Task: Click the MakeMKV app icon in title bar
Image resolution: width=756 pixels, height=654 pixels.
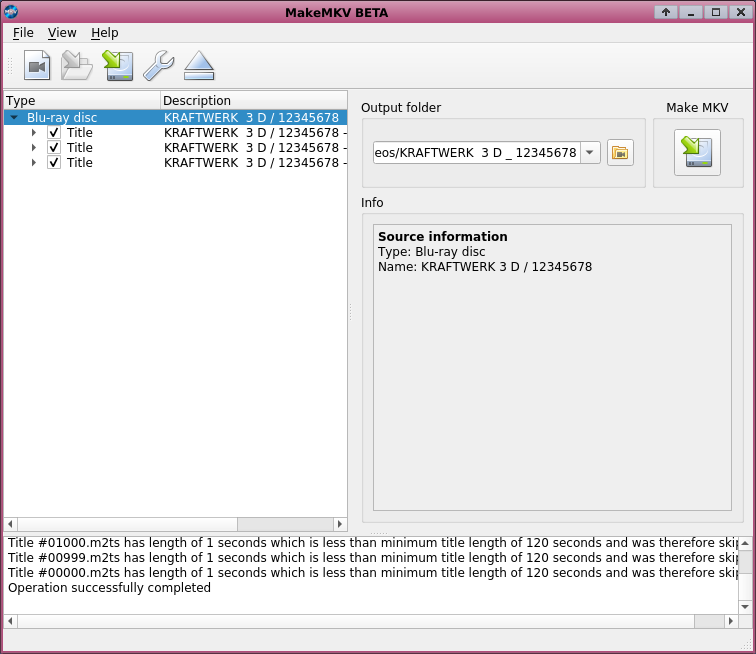Action: (12, 12)
